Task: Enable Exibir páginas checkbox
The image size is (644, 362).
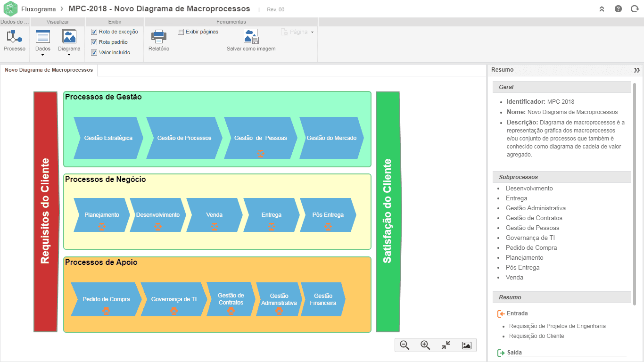Action: tap(181, 32)
